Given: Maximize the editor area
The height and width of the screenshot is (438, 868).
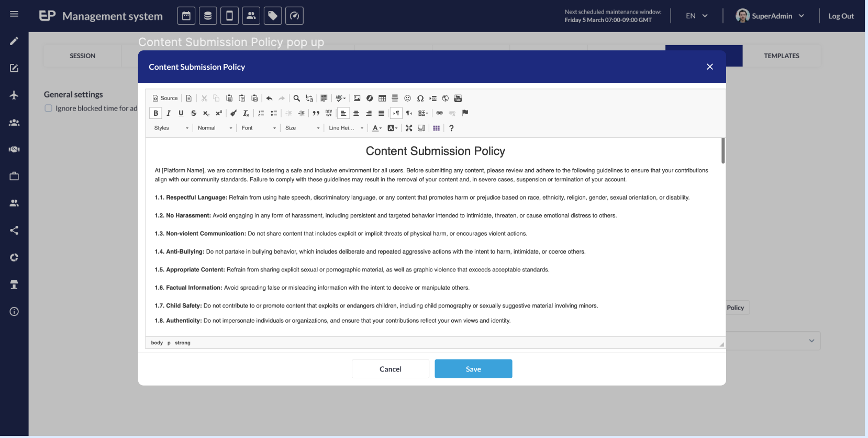Looking at the screenshot, I should coord(409,128).
